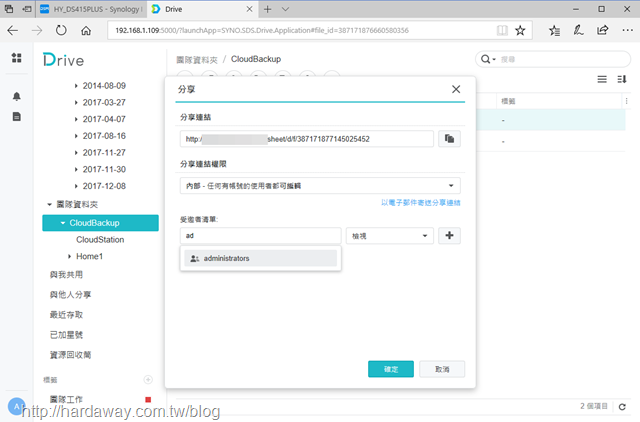The image size is (640, 422).
Task: Show tab previews chevron
Action: [x=285, y=9]
